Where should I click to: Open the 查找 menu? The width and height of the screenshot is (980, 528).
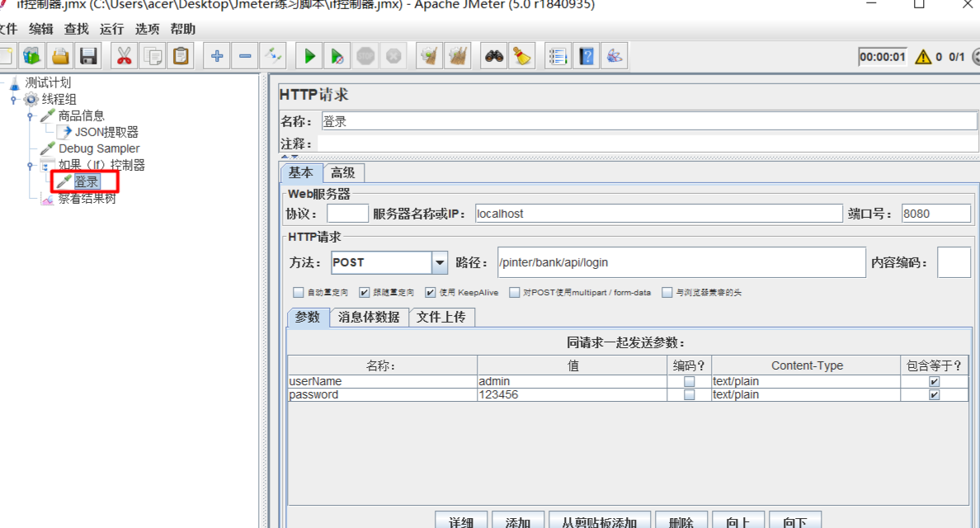coord(76,29)
